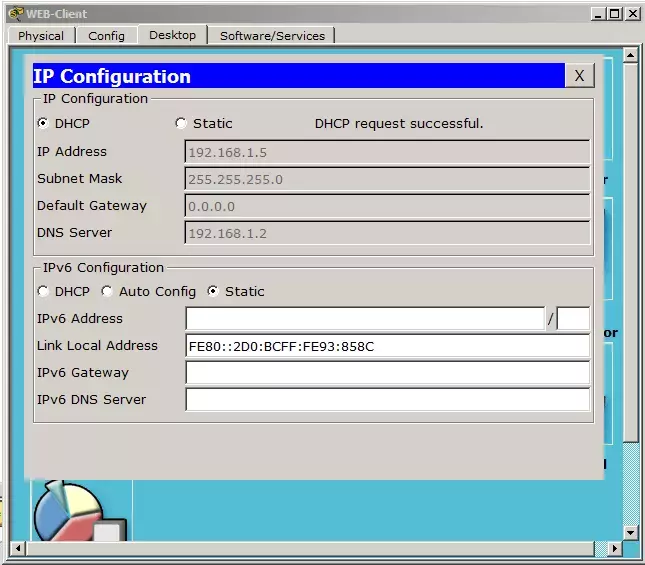This screenshot has width=645, height=565.
Task: Focus the IPv6 Gateway field
Action: click(x=387, y=373)
